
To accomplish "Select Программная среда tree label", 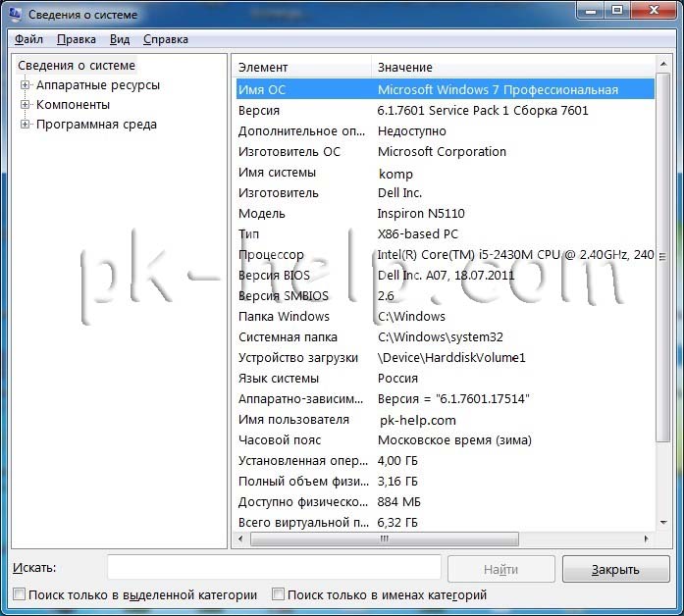I will point(96,125).
